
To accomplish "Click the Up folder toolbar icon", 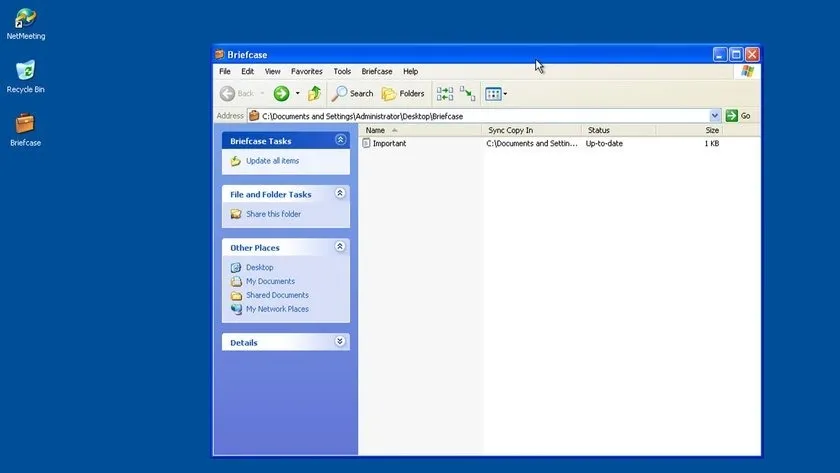I will 314,94.
